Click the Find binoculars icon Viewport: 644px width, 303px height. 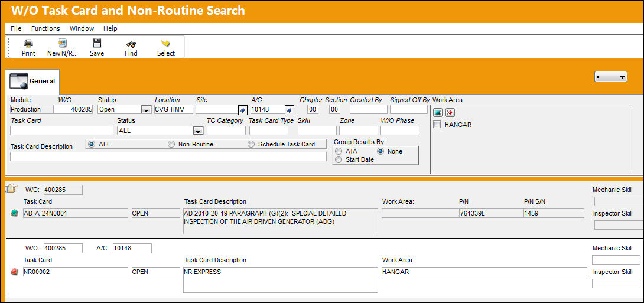(131, 44)
